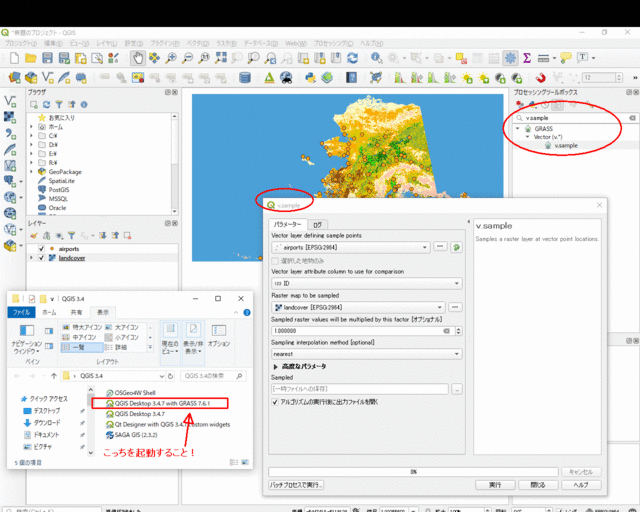640x512 pixels.
Task: Select the Pan Map hand tool
Action: click(138, 58)
